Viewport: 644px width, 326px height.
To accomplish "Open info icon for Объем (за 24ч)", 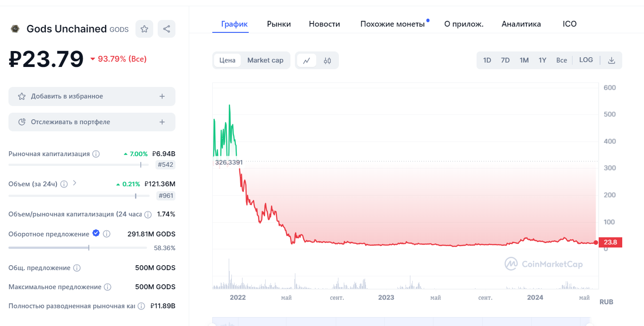I will click(x=64, y=184).
